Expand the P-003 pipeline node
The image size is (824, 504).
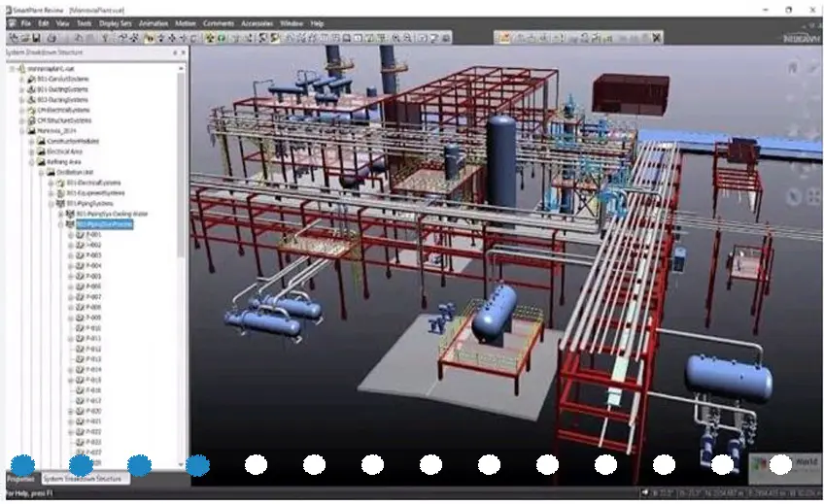tap(70, 255)
